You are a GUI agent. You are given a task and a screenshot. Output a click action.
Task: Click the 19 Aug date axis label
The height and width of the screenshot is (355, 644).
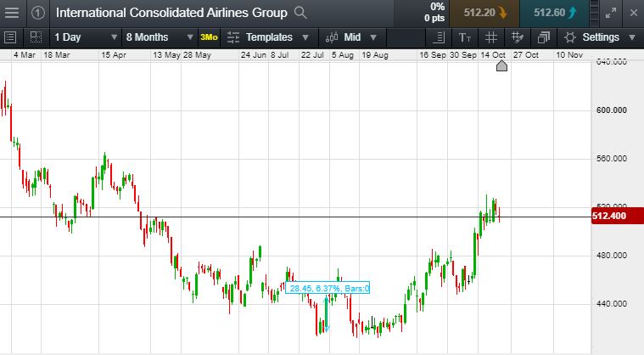coord(374,55)
